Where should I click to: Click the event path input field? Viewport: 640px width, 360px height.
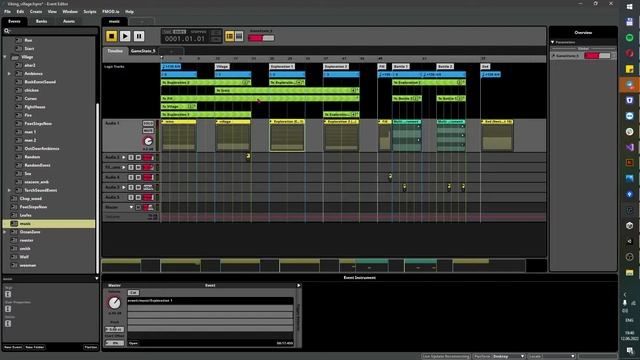pos(210,300)
